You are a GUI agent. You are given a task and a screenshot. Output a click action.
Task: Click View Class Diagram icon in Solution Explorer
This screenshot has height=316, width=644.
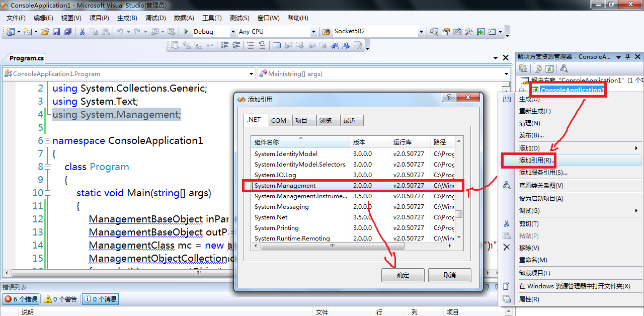(563, 68)
